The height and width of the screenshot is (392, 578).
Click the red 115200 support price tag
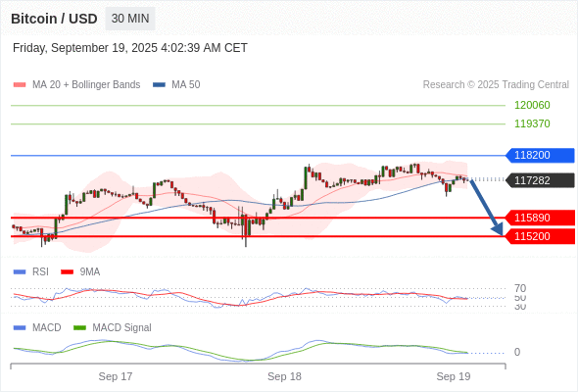click(540, 236)
